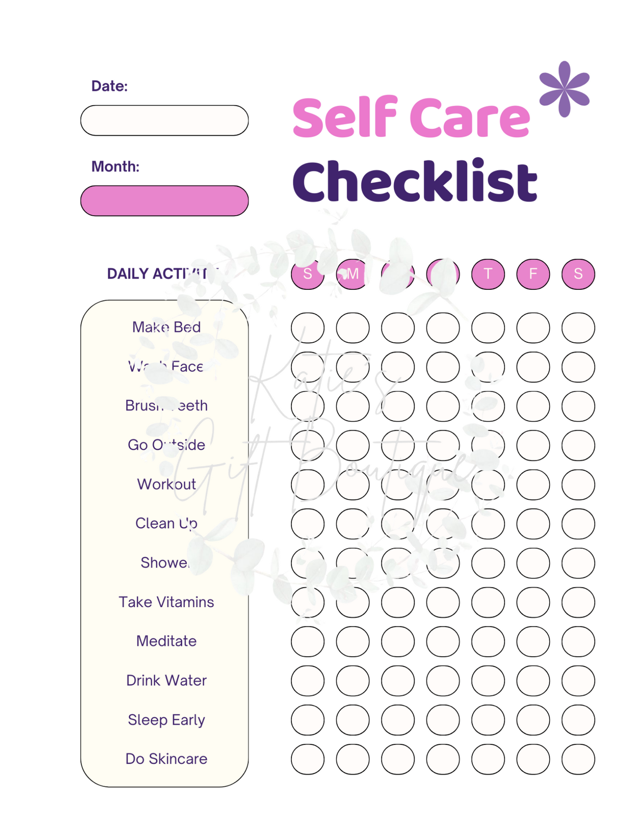Click the pink M day circle
Viewport: 644px width, 834px height.
(353, 274)
